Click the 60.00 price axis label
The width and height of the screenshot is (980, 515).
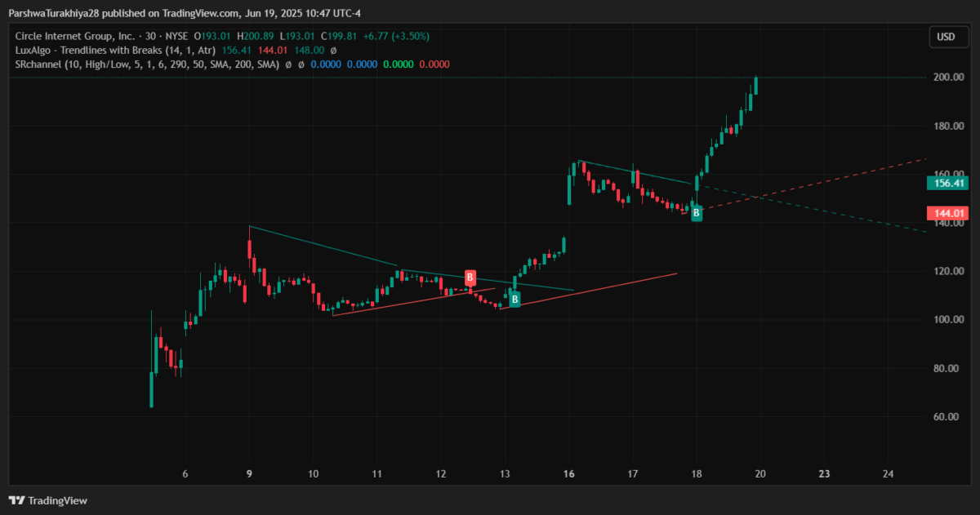tap(947, 416)
